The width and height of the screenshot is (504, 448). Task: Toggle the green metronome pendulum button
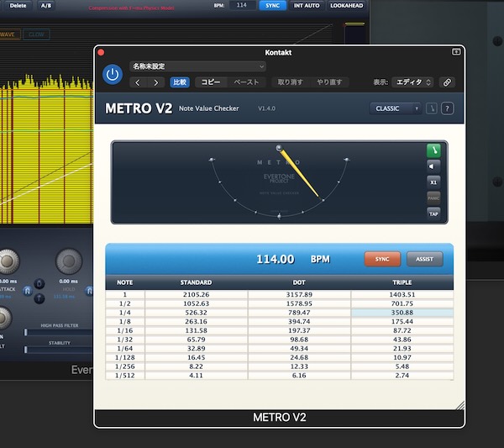click(x=433, y=150)
